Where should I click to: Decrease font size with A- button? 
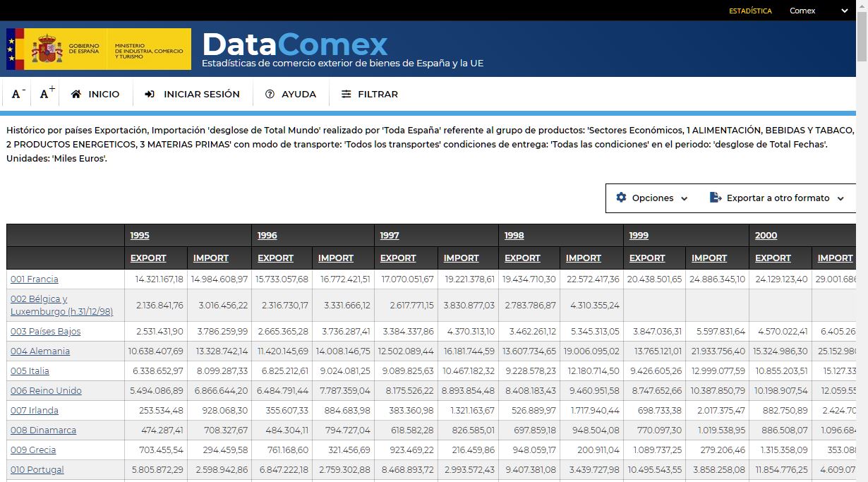(18, 94)
